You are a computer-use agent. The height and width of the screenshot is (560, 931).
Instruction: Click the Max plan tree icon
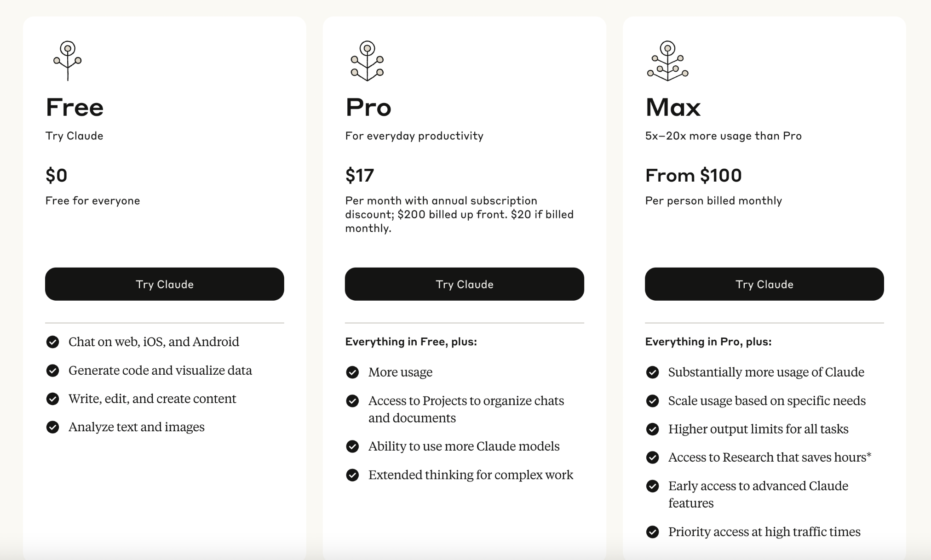(667, 61)
